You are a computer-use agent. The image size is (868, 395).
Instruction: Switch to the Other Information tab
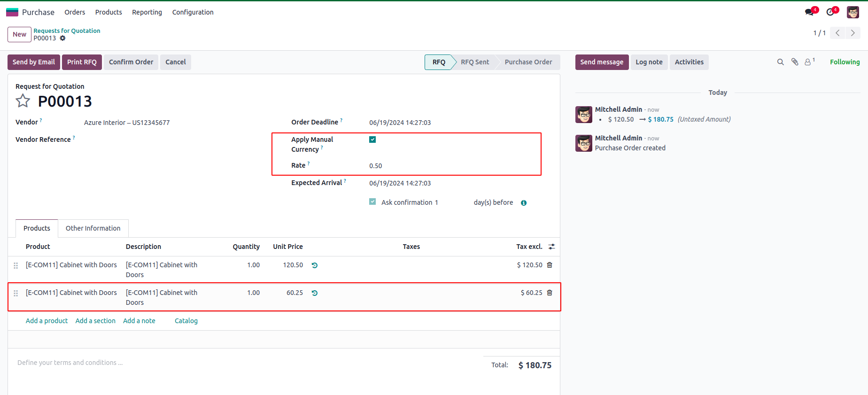(x=93, y=228)
